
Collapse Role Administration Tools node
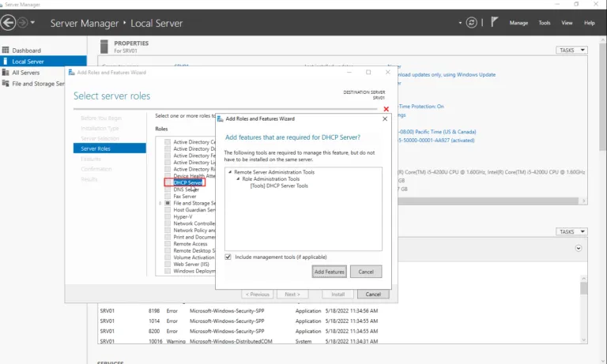238,178
